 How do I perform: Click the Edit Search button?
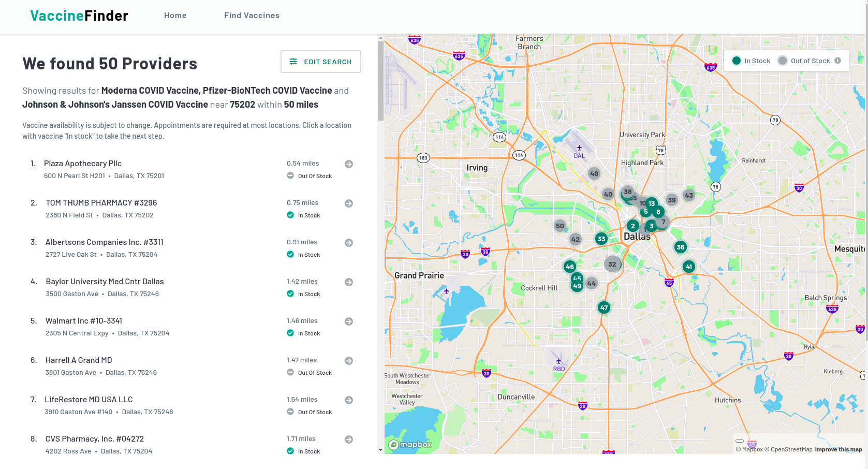(x=321, y=62)
